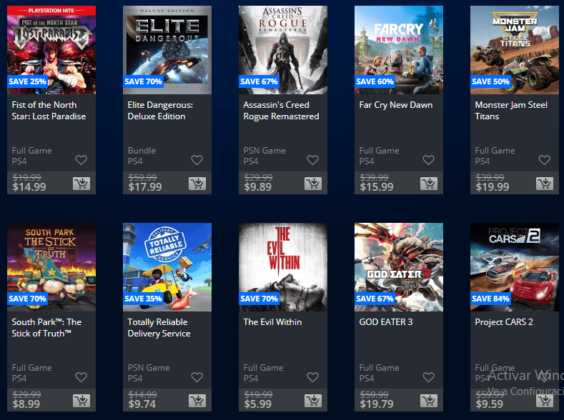Add Elite Dangerous Deluxe Edition to cart
Image resolution: width=564 pixels, height=420 pixels.
[x=197, y=183]
